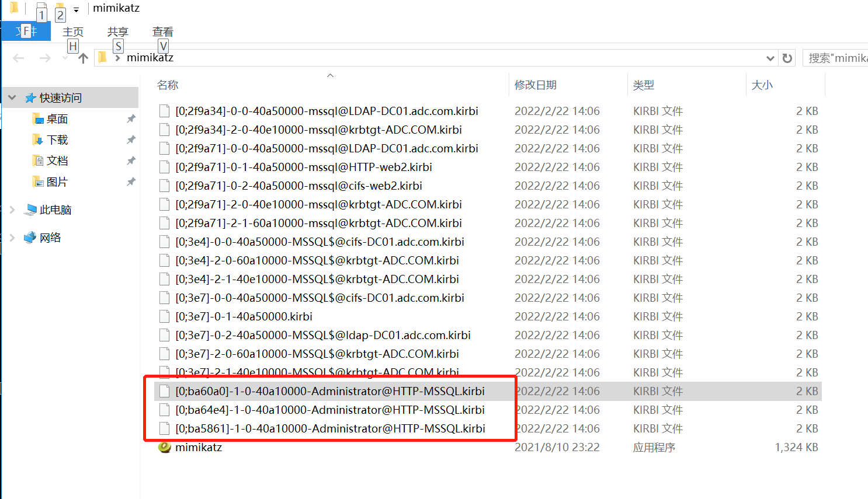Go up one folder level
The image size is (868, 499).
pos(83,58)
